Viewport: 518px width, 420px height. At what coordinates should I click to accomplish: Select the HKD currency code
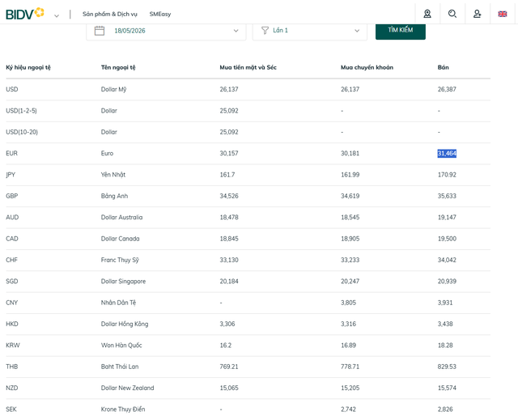(x=12, y=324)
